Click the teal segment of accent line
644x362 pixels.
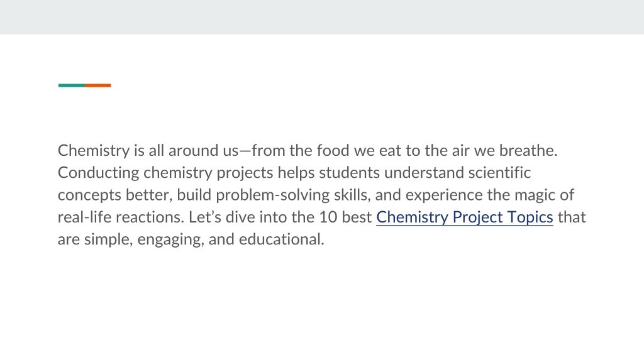pos(72,85)
